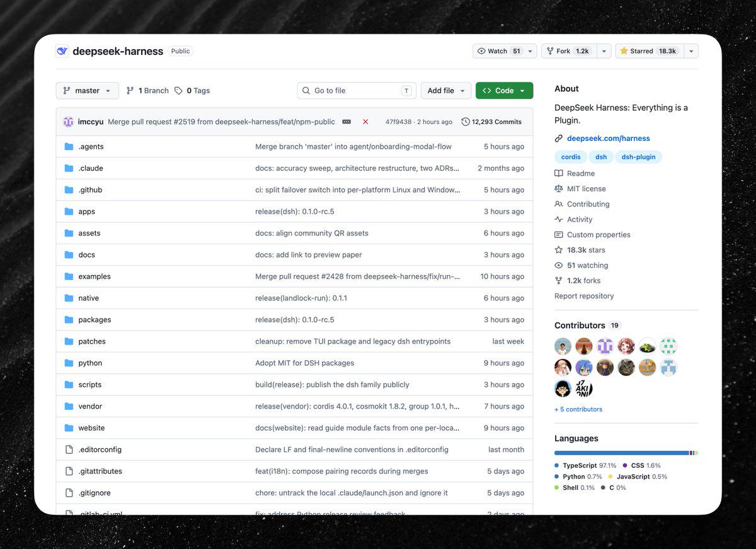756x549 pixels.
Task: Open commit 'Adopt MIT for DSH packages'
Action: (x=305, y=363)
